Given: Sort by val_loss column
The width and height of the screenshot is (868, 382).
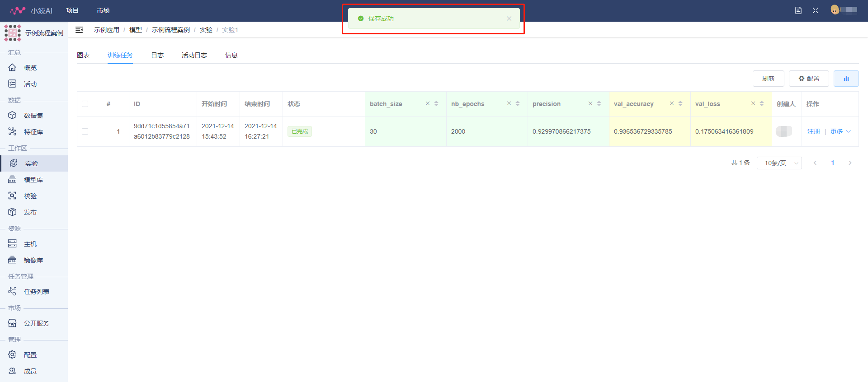Looking at the screenshot, I should click(762, 104).
